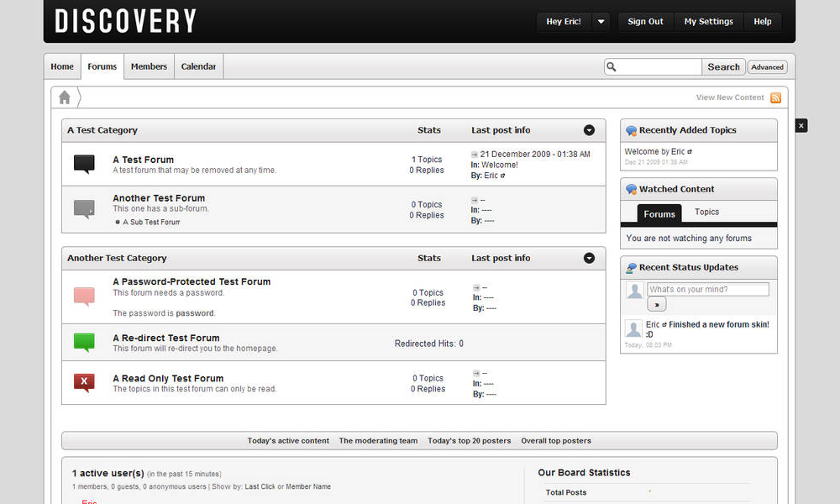This screenshot has width=840, height=504.
Task: Open the RSS feed icon
Action: pos(775,97)
